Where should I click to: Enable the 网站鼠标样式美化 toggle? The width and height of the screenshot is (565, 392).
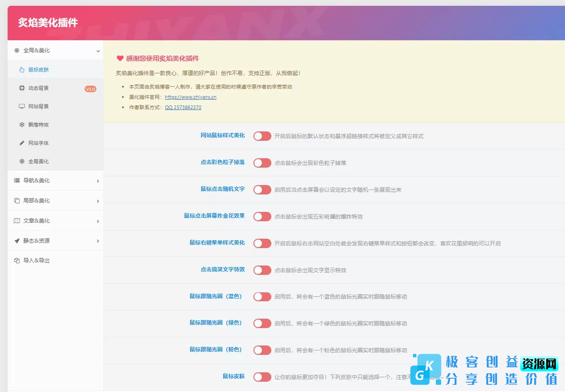[x=262, y=136]
